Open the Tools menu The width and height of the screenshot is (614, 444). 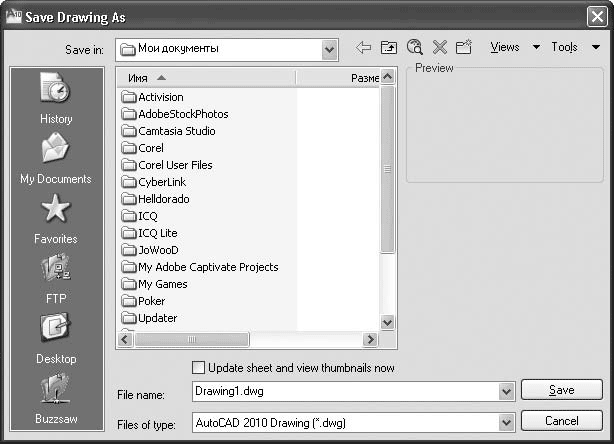tap(573, 48)
